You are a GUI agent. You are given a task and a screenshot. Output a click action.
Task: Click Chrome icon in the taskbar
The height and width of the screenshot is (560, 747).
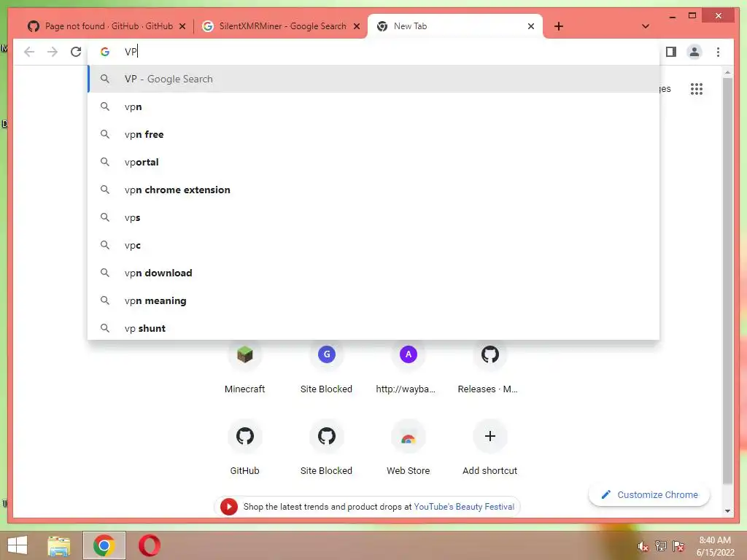click(x=104, y=545)
